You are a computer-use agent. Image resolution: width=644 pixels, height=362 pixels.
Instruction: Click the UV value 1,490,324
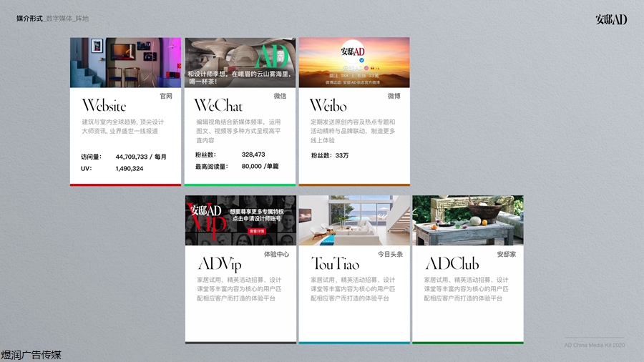(130, 169)
